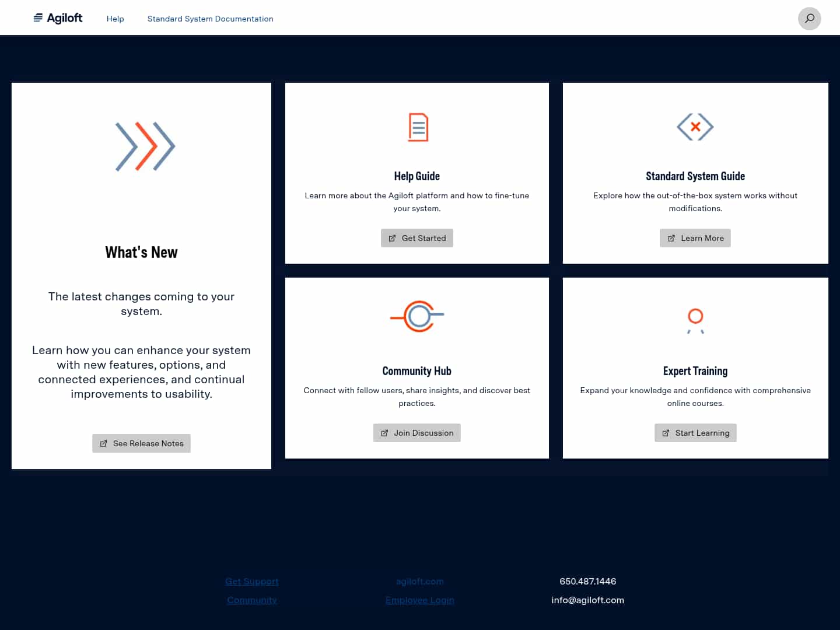Click the Agiloft logo
Image resolution: width=840 pixels, height=630 pixels.
58,17
